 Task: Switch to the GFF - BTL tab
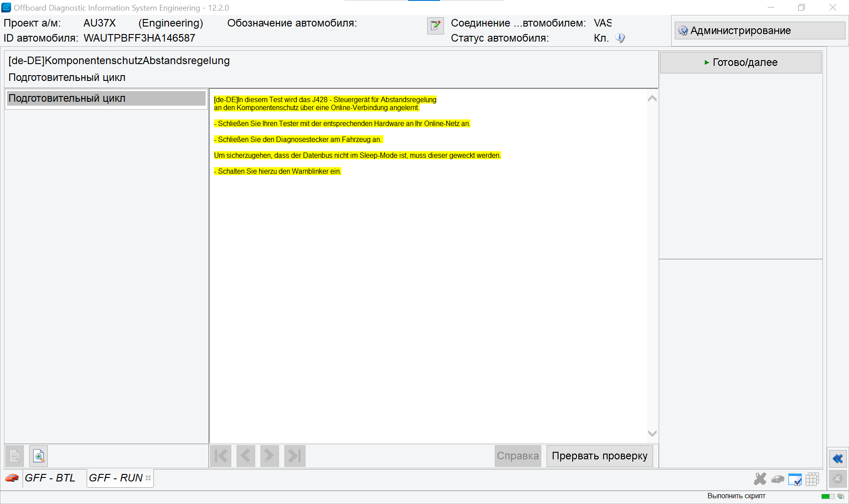(50, 478)
